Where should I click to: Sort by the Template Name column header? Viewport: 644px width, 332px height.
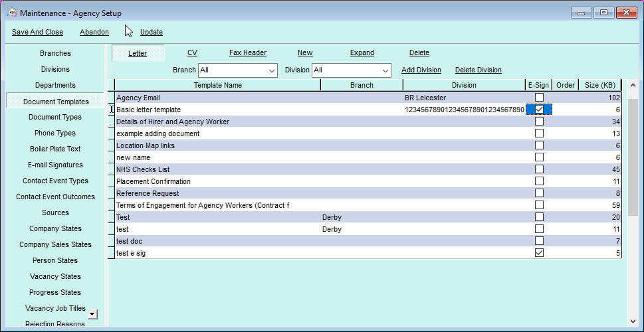[218, 86]
